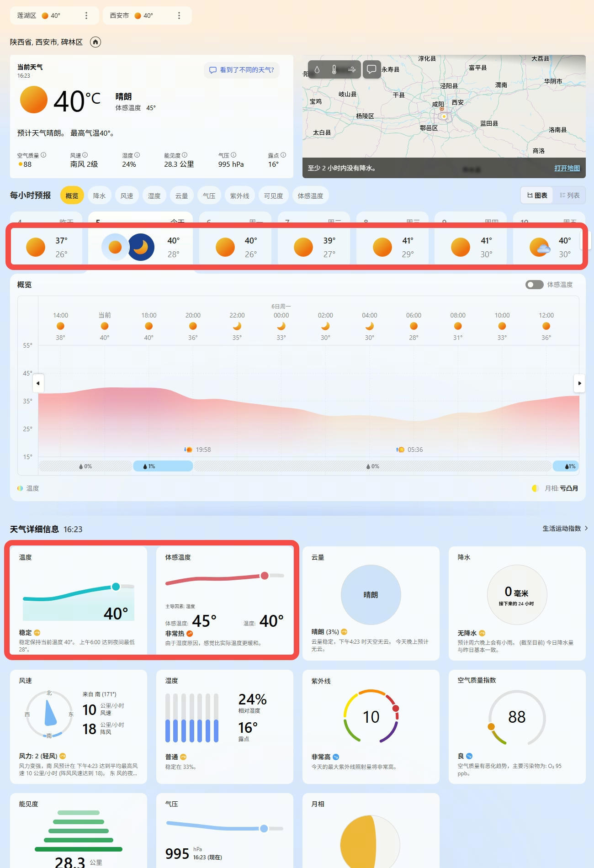594x868 pixels.
Task: Click 22:00 35° column in hourly chart
Action: tap(237, 326)
